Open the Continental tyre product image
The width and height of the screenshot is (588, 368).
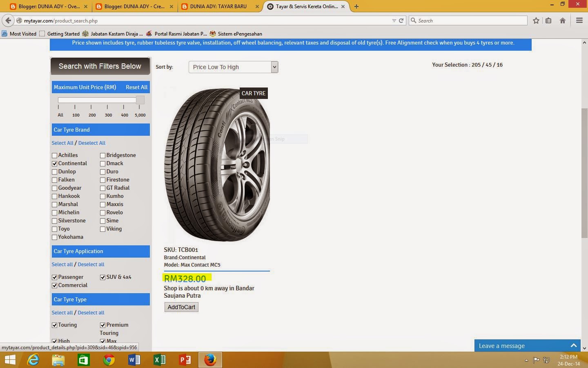pyautogui.click(x=217, y=164)
